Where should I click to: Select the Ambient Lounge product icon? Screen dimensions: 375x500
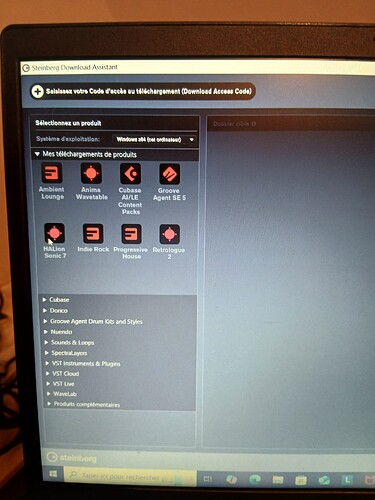tap(52, 173)
